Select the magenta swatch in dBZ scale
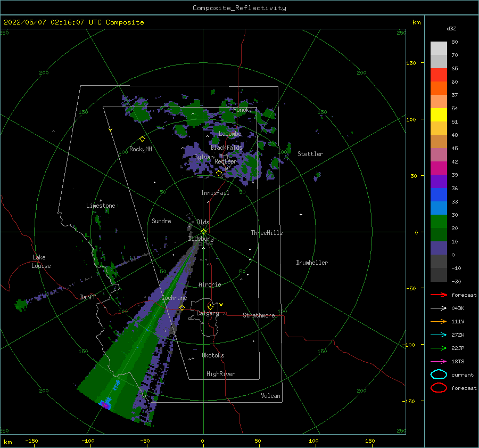Screen dimensions: 479x448 439,168
